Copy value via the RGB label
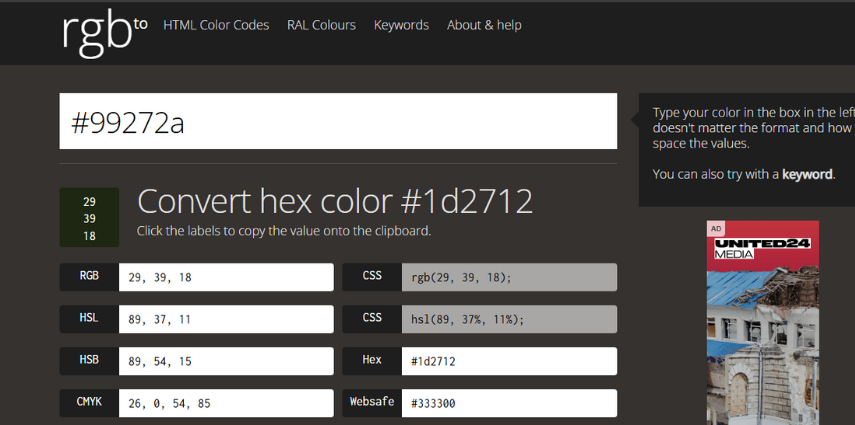 89,278
